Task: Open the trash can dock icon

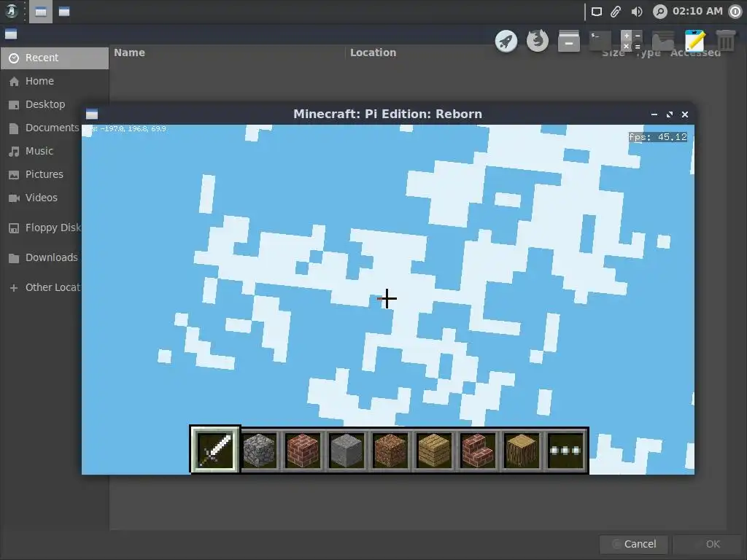Action: [726, 41]
